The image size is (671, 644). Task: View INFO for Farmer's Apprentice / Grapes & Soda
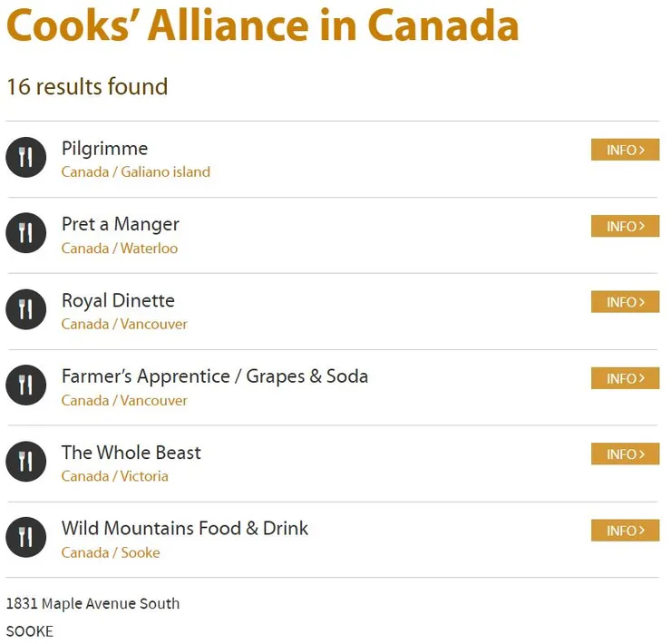coord(625,378)
